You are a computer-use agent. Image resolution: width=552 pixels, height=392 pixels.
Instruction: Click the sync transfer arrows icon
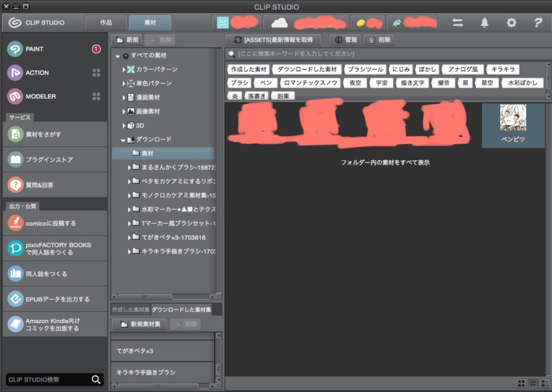tap(458, 23)
